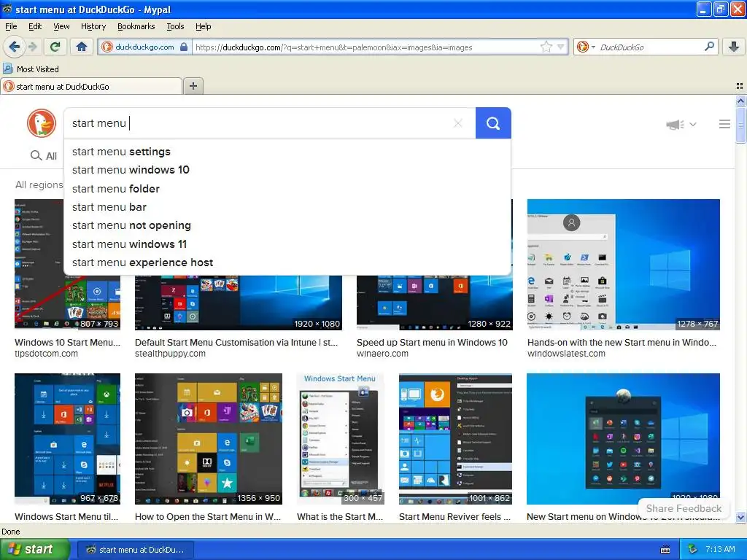Open the History menu
Screen dimensions: 747x560
pyautogui.click(x=93, y=26)
